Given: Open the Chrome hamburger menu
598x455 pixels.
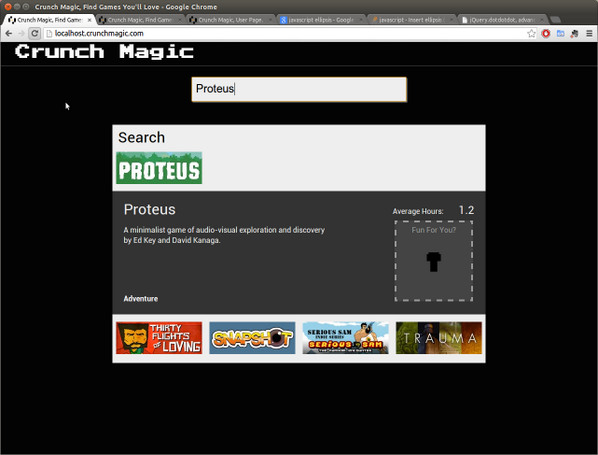Looking at the screenshot, I should (x=589, y=34).
